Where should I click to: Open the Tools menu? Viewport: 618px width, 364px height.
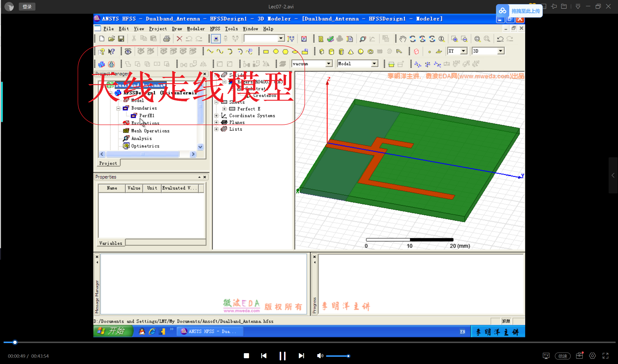coord(231,29)
